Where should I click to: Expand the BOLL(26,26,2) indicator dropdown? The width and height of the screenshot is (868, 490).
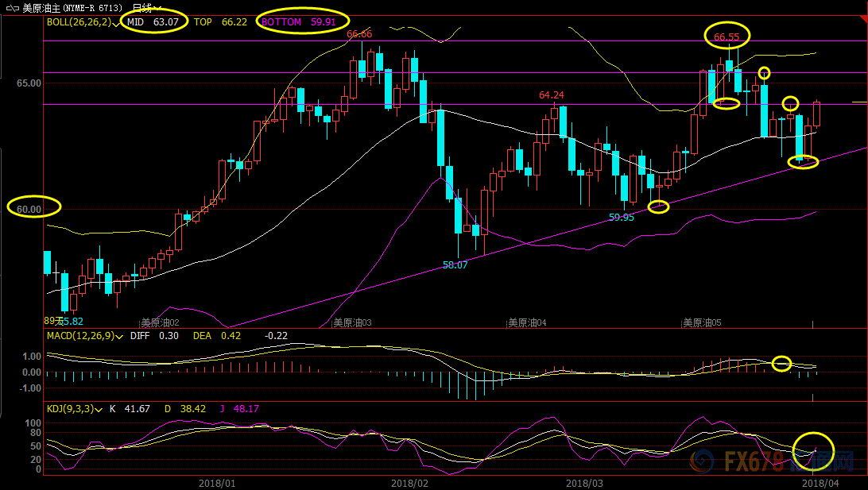click(x=119, y=22)
